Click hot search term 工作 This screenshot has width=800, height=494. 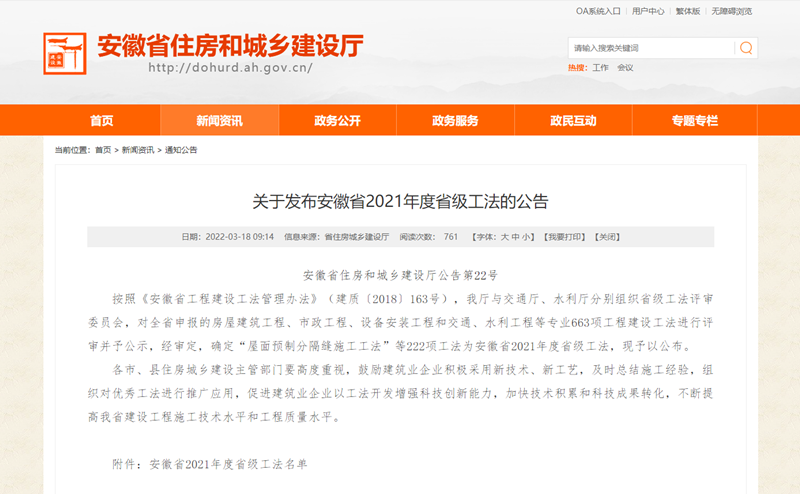[x=600, y=68]
